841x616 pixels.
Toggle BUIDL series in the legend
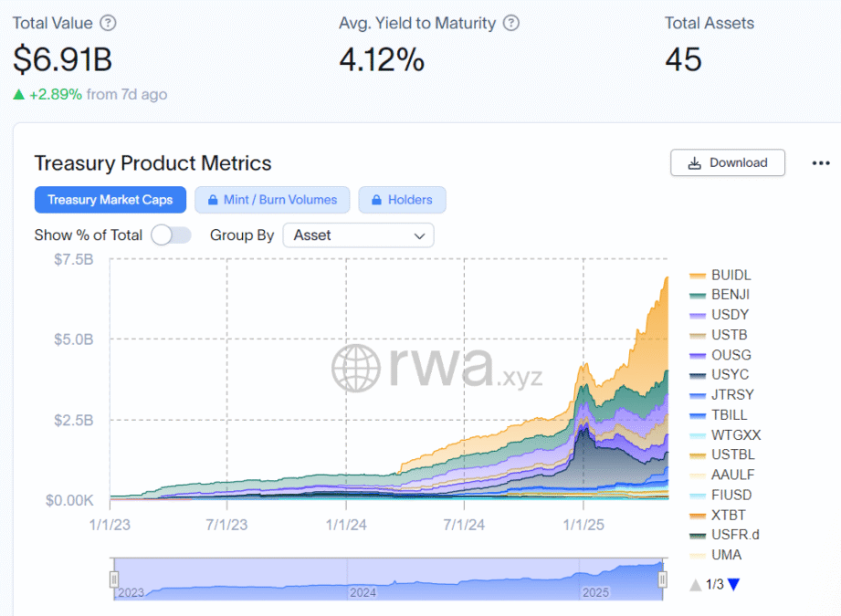pos(720,275)
